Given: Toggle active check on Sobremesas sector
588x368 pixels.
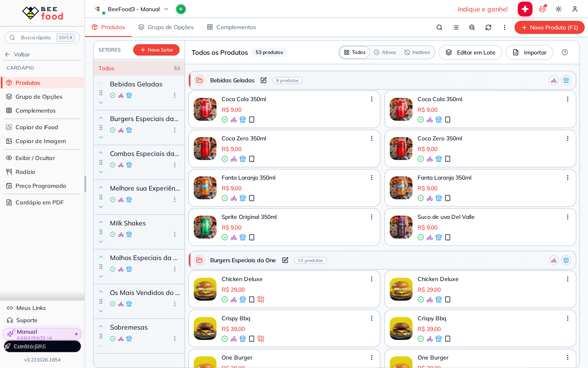Looking at the screenshot, I should pyautogui.click(x=113, y=339).
